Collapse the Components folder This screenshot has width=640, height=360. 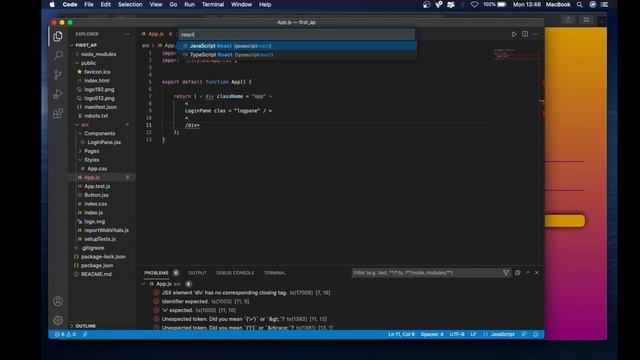coord(99,133)
